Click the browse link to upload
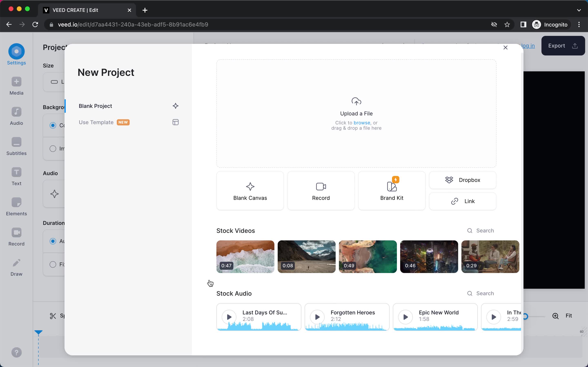Image resolution: width=588 pixels, height=367 pixels. click(x=362, y=123)
